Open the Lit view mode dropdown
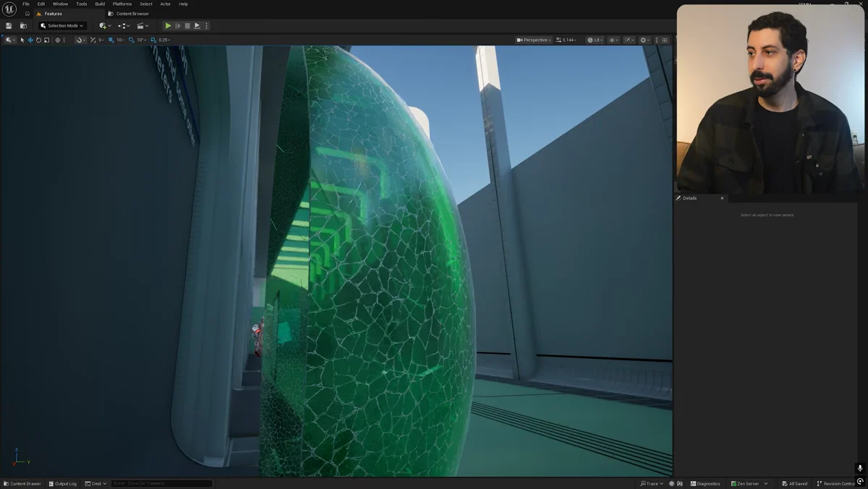 (595, 40)
